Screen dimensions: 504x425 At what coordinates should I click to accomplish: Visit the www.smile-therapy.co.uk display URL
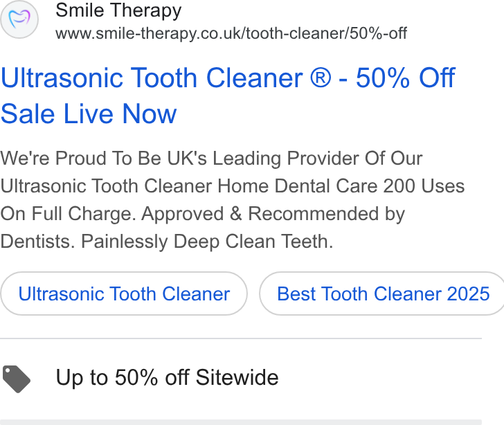click(x=231, y=33)
